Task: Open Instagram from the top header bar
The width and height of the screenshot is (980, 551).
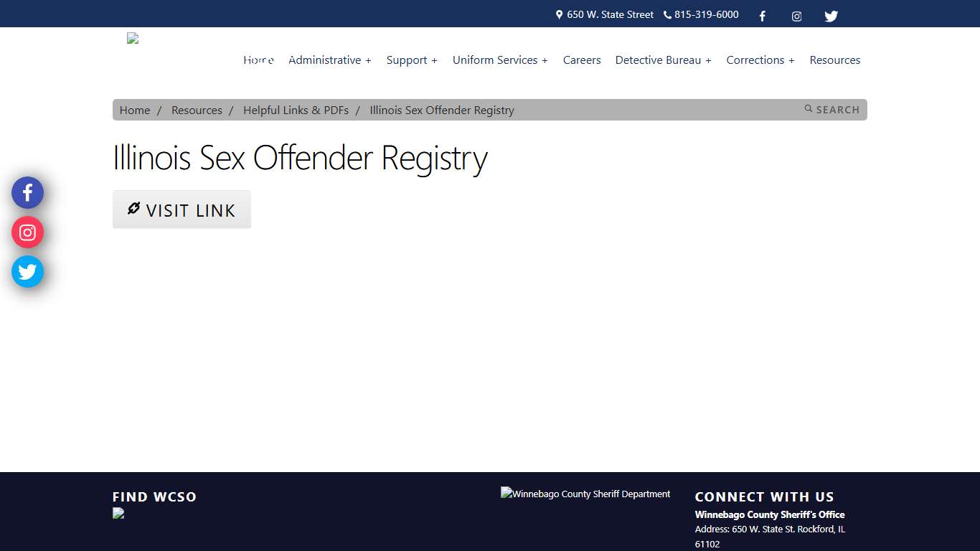Action: [x=796, y=15]
